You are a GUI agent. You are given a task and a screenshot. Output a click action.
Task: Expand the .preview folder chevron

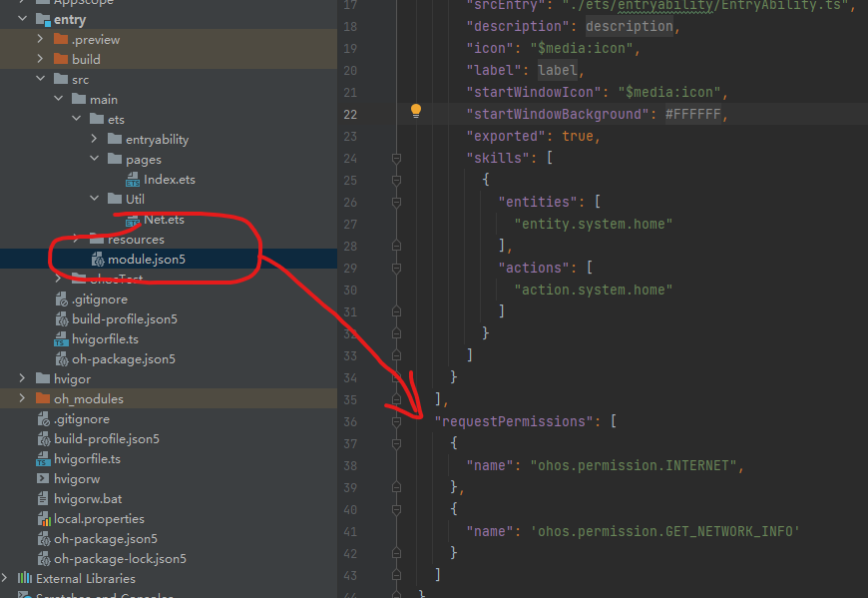point(40,40)
